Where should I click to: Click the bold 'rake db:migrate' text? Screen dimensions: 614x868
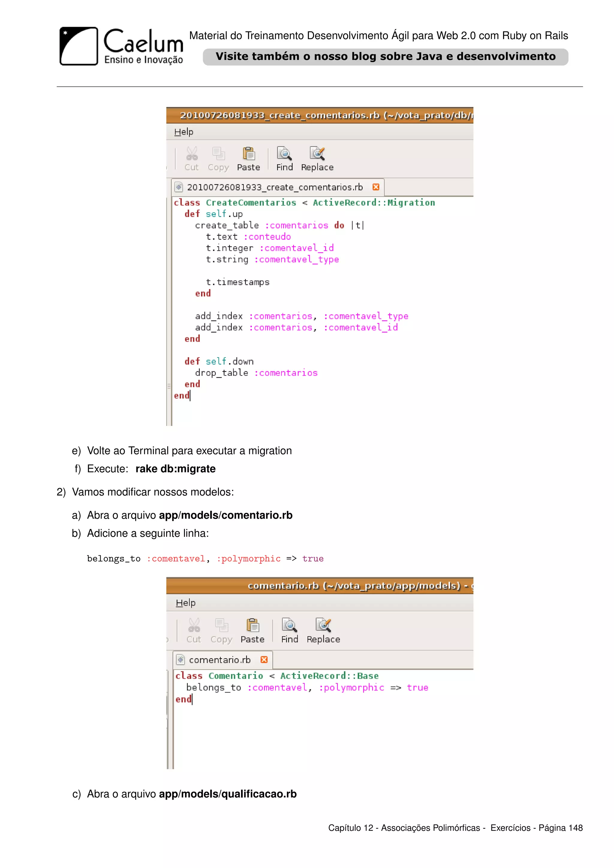click(175, 469)
